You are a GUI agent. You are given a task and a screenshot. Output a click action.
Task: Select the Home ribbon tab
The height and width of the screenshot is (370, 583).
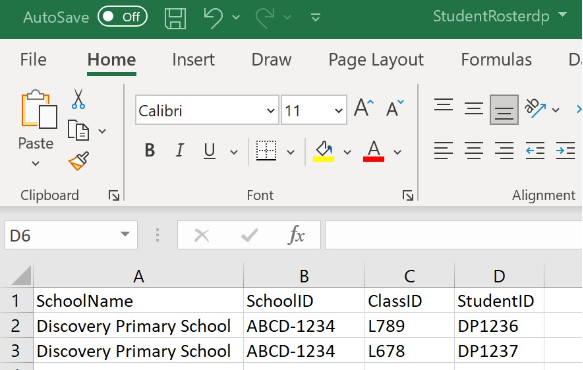click(112, 59)
